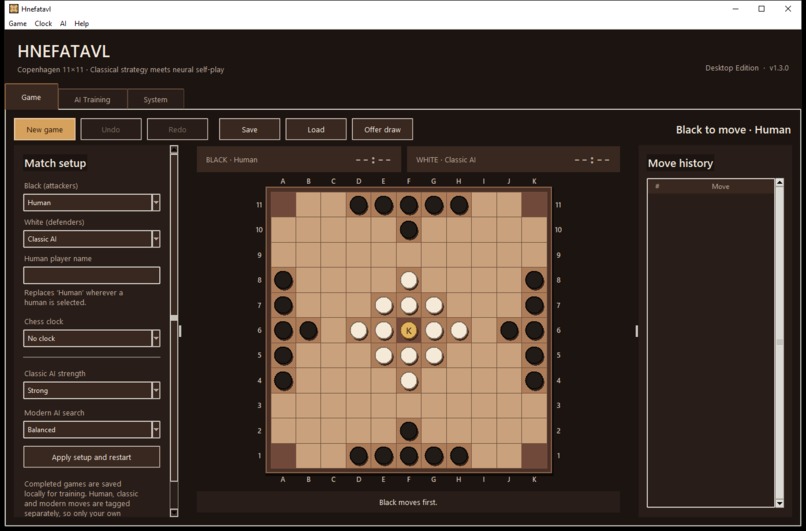Open the Help menu
This screenshot has height=531, width=806.
click(x=81, y=23)
